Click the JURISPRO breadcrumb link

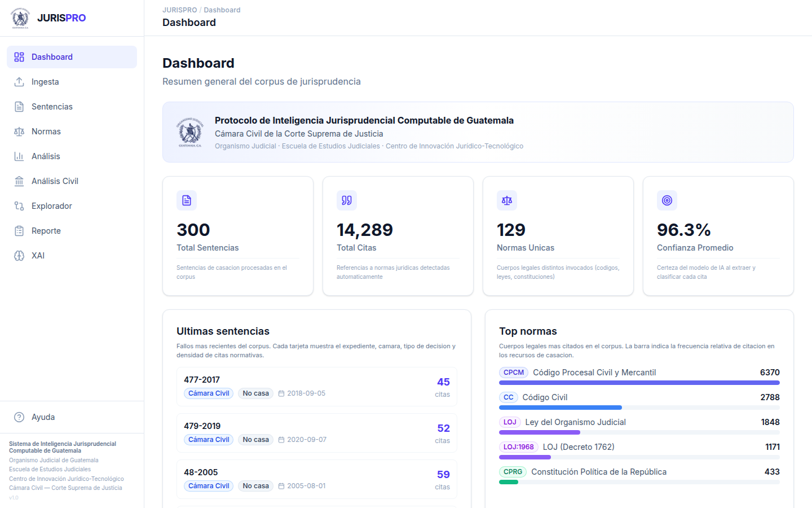click(179, 10)
